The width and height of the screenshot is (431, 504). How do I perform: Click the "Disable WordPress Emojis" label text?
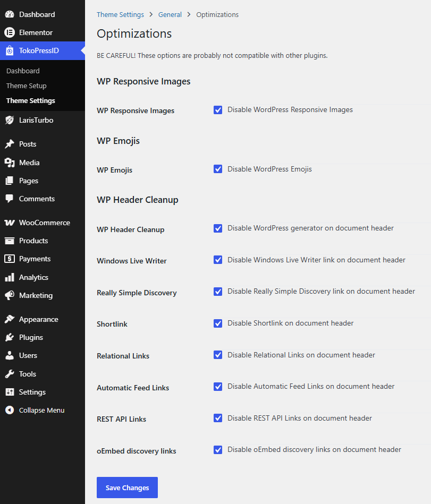click(x=269, y=169)
